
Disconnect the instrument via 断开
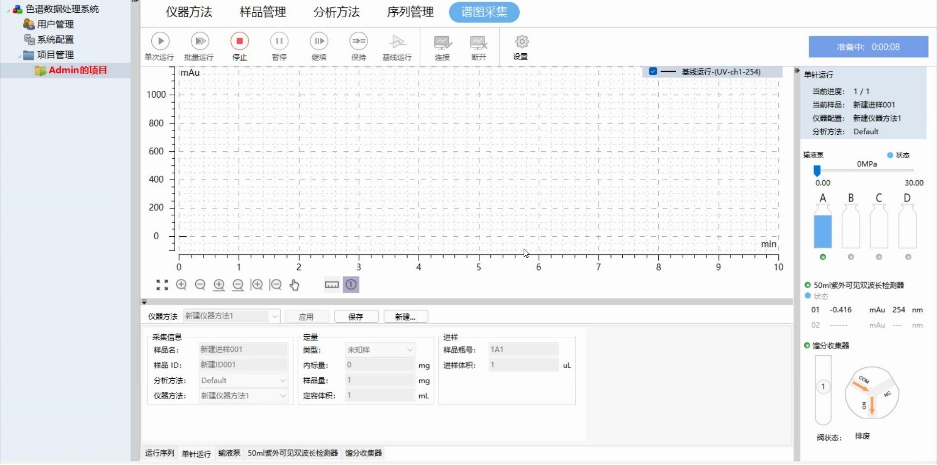coord(479,47)
